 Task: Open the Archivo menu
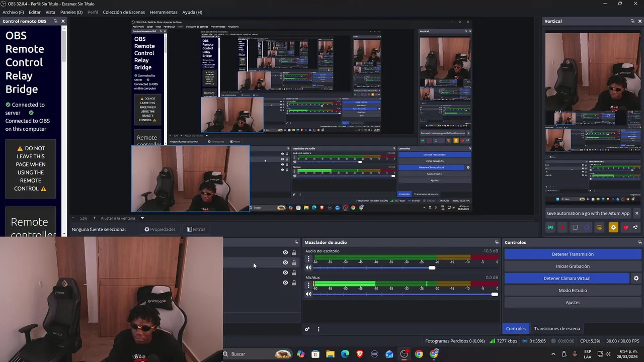click(13, 12)
